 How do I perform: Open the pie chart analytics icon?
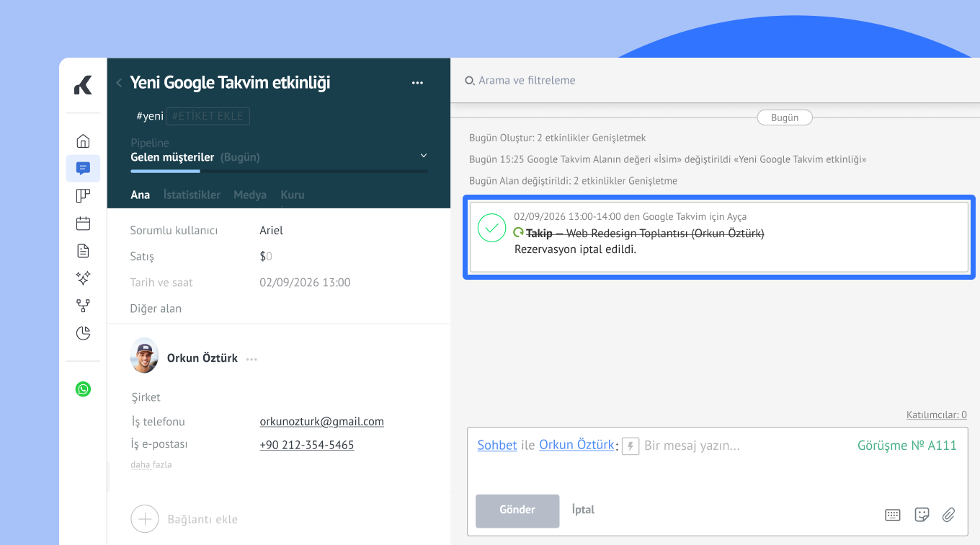pyautogui.click(x=83, y=333)
